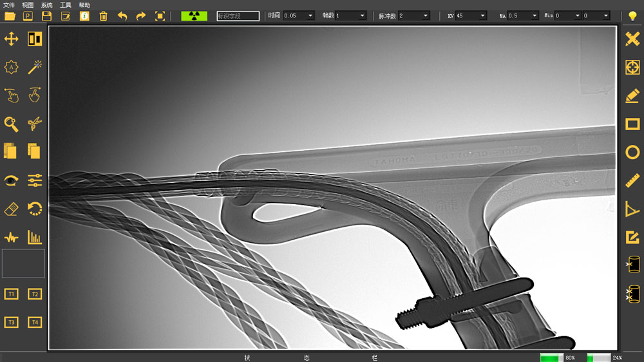Image resolution: width=644 pixels, height=362 pixels.
Task: Toggle the eye view icon
Action: pyautogui.click(x=11, y=180)
